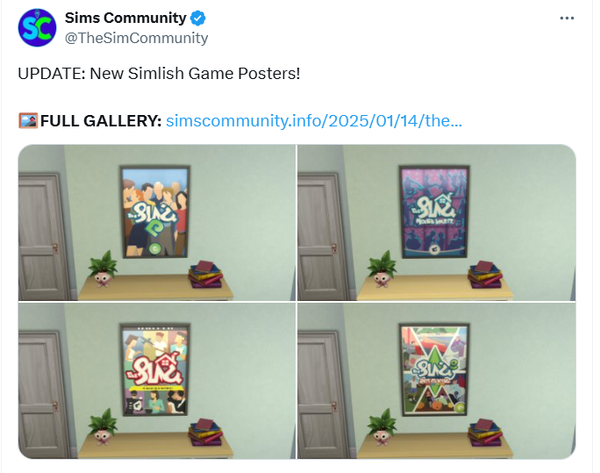Click the UPDATE: New Simlish Game Posters text

coord(159,73)
